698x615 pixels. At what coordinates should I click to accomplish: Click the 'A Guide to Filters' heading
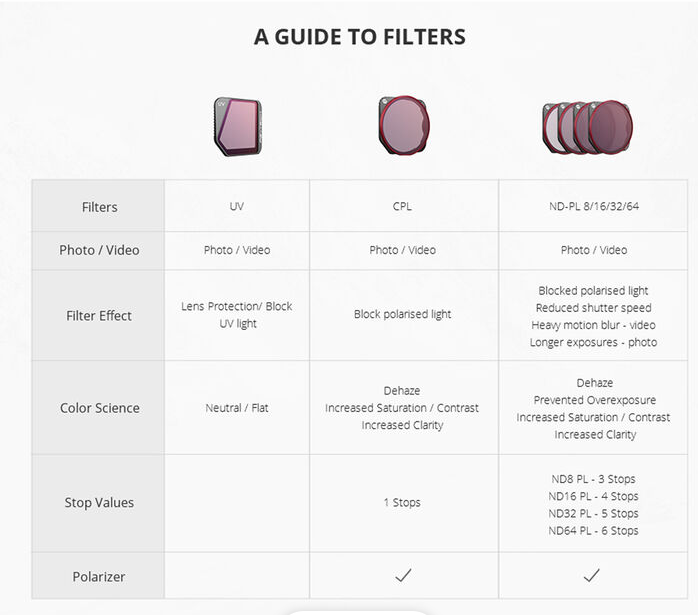point(359,37)
